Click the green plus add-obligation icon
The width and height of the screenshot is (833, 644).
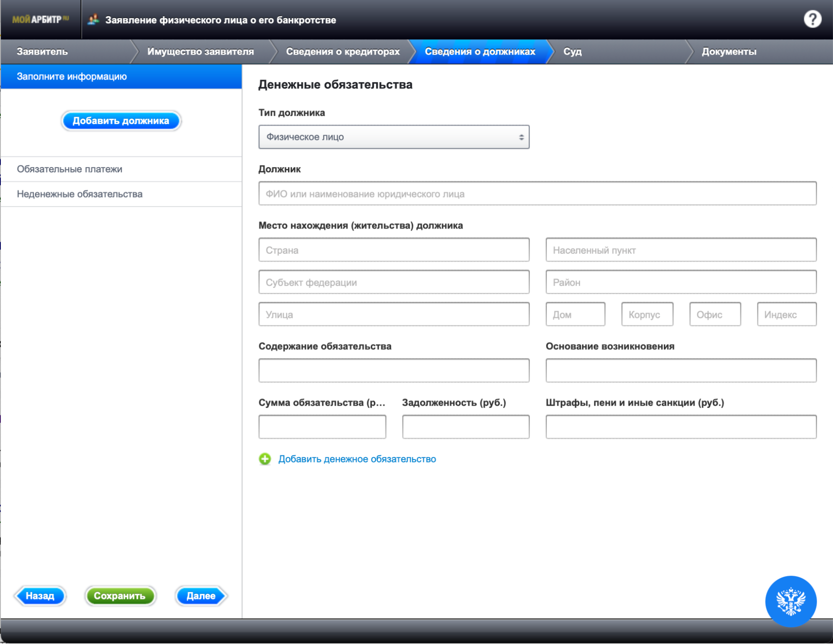265,459
